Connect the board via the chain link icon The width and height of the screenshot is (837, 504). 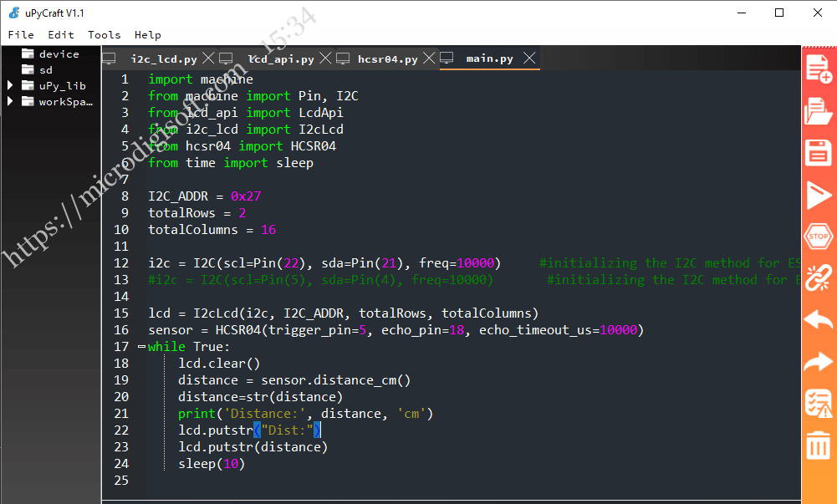(x=818, y=278)
